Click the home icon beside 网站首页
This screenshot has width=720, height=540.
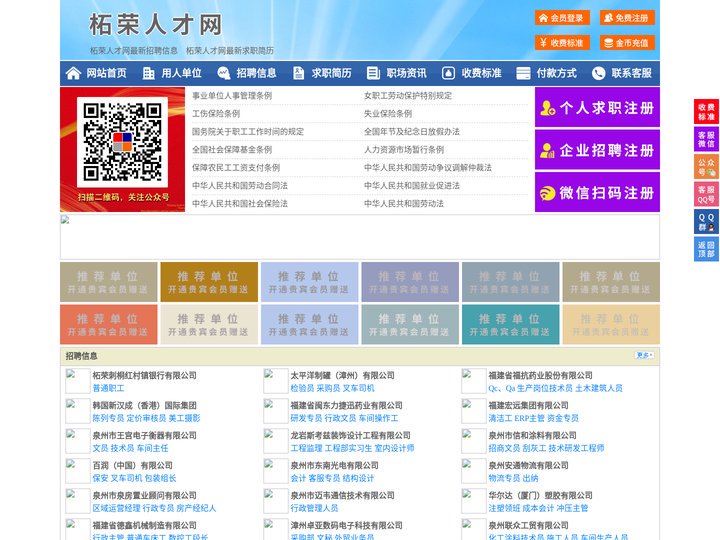pos(73,73)
